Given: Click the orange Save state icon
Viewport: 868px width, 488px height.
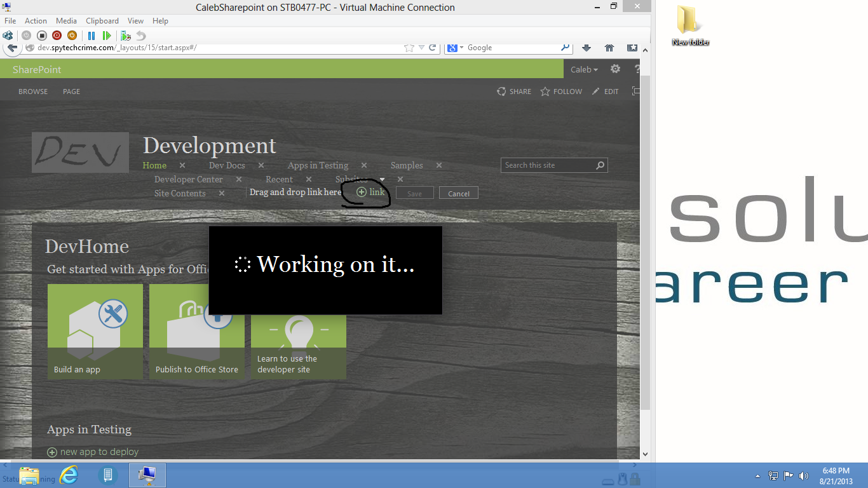Looking at the screenshot, I should 72,36.
